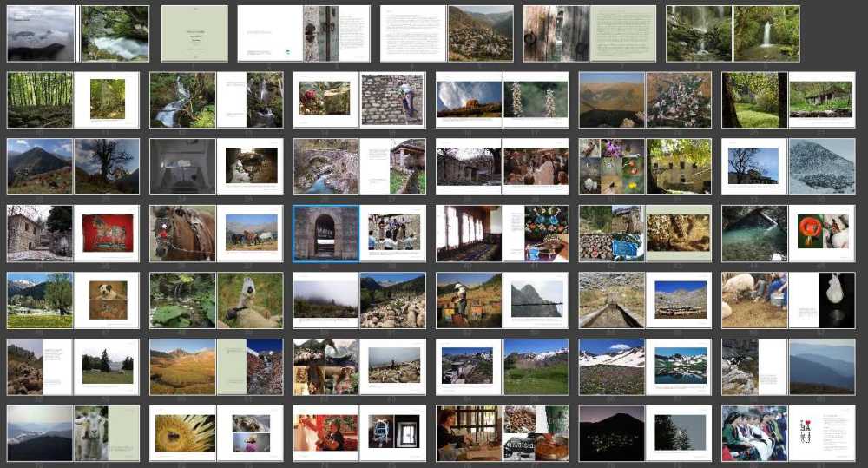Open the village lights at night page
This screenshot has height=468, width=868.
point(612,433)
